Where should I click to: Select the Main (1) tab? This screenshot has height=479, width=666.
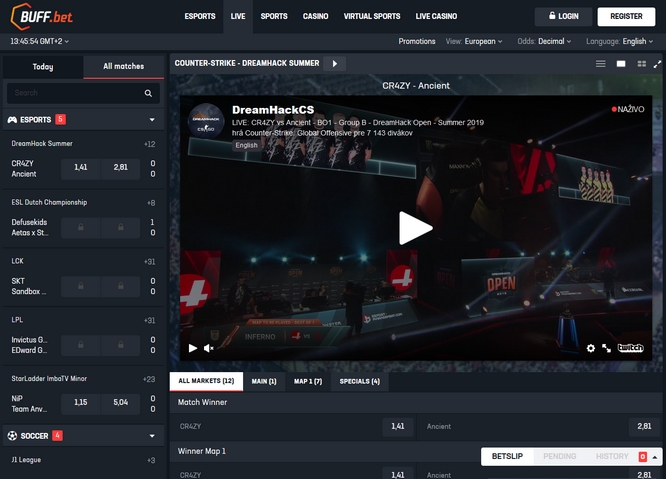264,381
